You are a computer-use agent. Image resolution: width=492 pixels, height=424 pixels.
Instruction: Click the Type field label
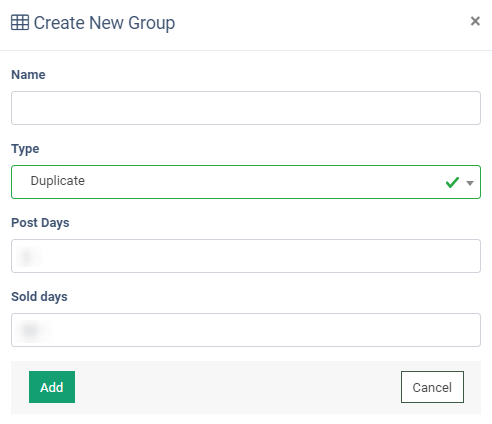pos(25,149)
